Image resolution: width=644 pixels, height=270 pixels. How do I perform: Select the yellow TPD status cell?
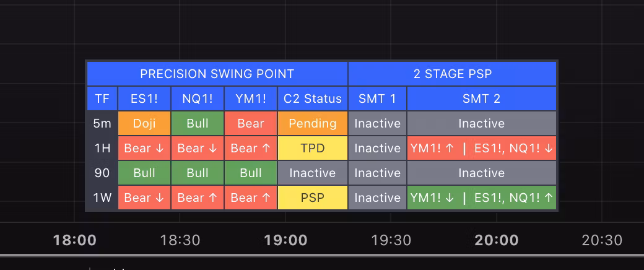313,148
